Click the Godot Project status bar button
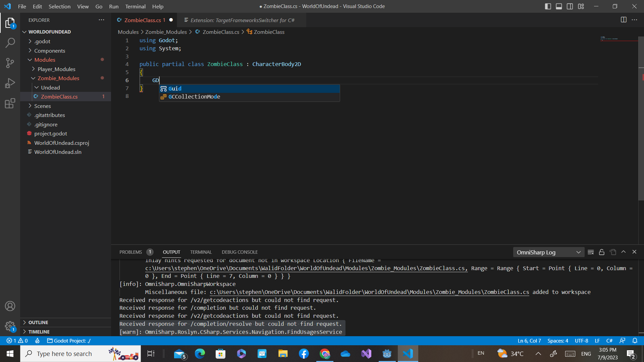 (x=69, y=341)
